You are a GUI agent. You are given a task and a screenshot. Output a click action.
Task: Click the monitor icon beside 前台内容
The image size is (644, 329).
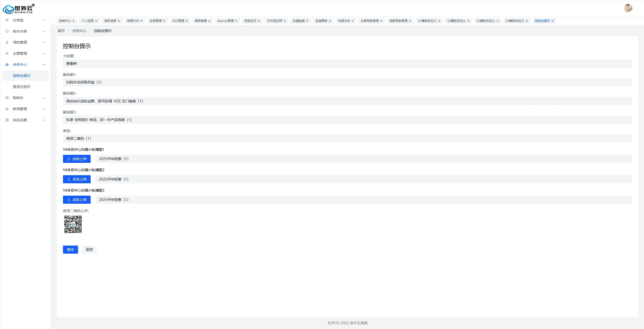tap(7, 31)
